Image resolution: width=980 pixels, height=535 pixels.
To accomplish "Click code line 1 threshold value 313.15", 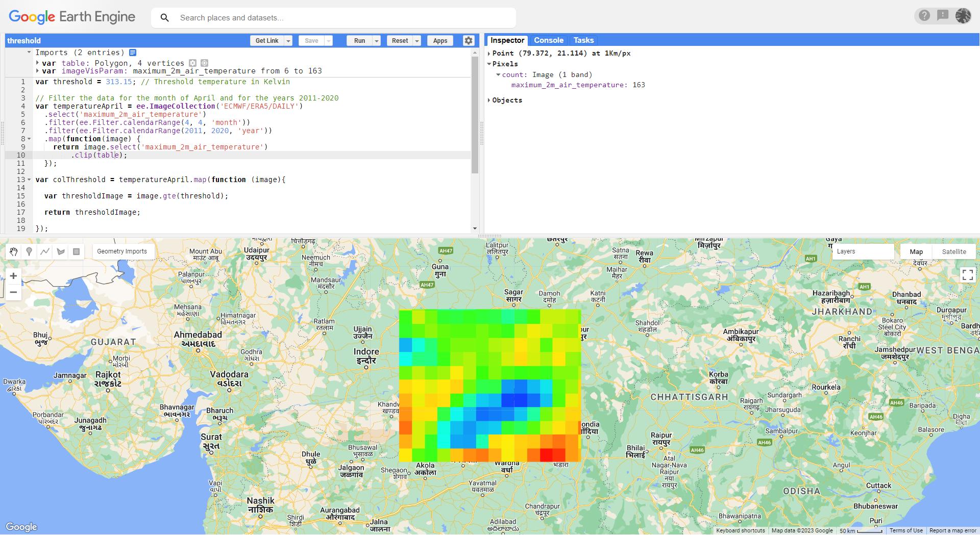I will click(x=119, y=82).
